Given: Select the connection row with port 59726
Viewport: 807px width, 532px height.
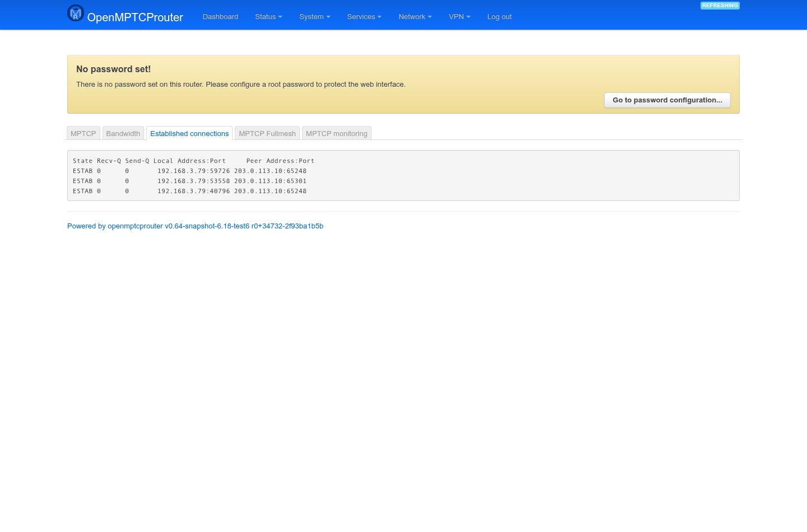Looking at the screenshot, I should (189, 171).
